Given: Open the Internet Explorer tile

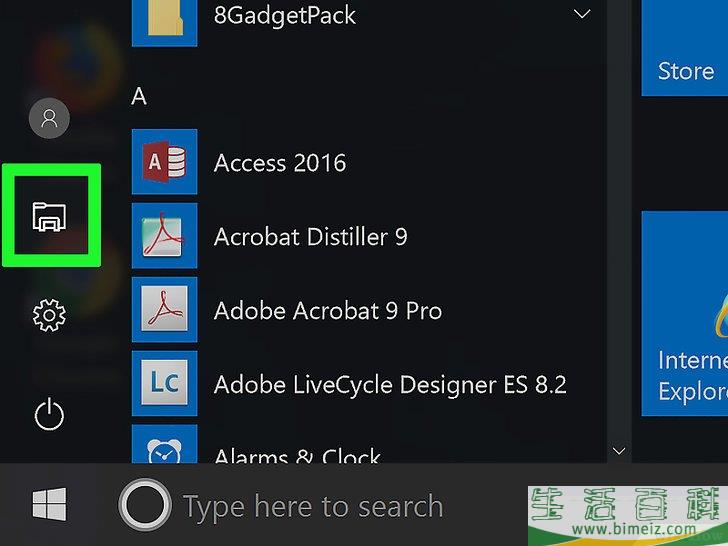Looking at the screenshot, I should click(684, 313).
